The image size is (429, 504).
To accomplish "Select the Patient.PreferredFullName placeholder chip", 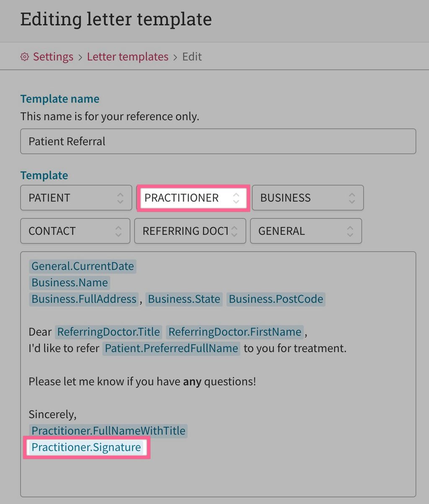I will click(171, 348).
